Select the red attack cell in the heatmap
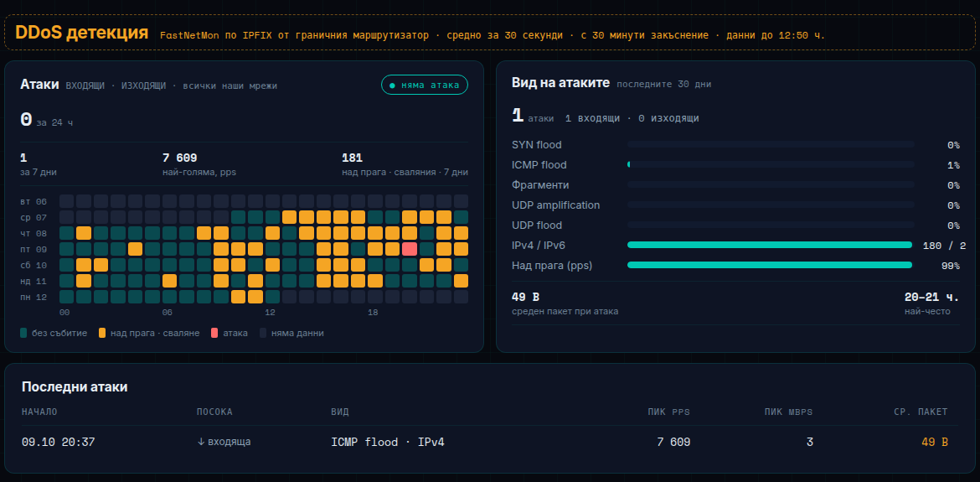980x482 pixels. [x=410, y=249]
